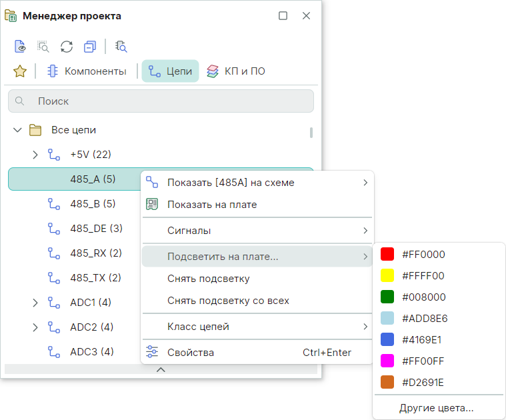Click the refresh arrows toolbar icon
The image size is (506, 420).
67,47
